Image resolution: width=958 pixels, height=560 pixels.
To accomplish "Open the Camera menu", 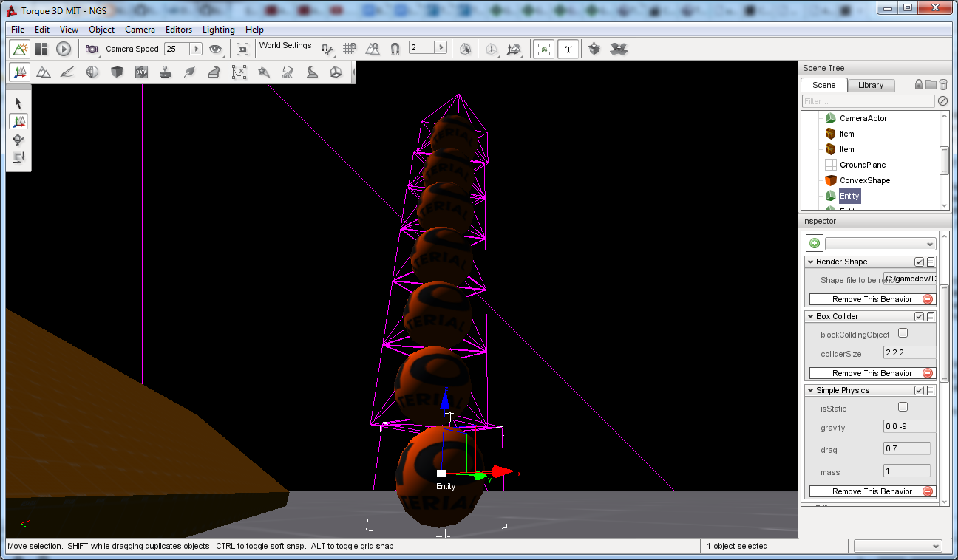I will point(140,30).
